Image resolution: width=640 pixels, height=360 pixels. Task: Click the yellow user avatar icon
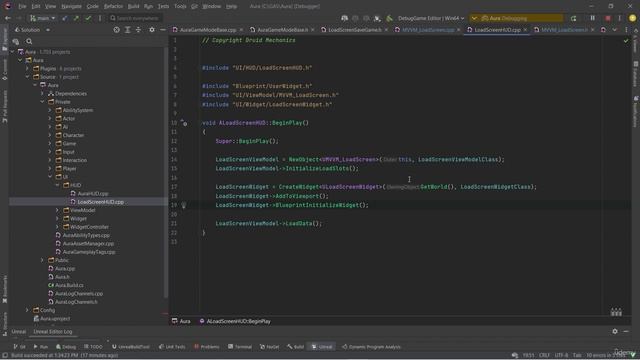point(632,18)
